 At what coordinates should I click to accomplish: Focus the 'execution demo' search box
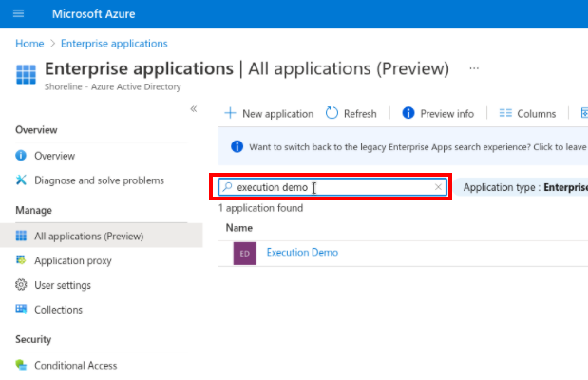(x=332, y=187)
